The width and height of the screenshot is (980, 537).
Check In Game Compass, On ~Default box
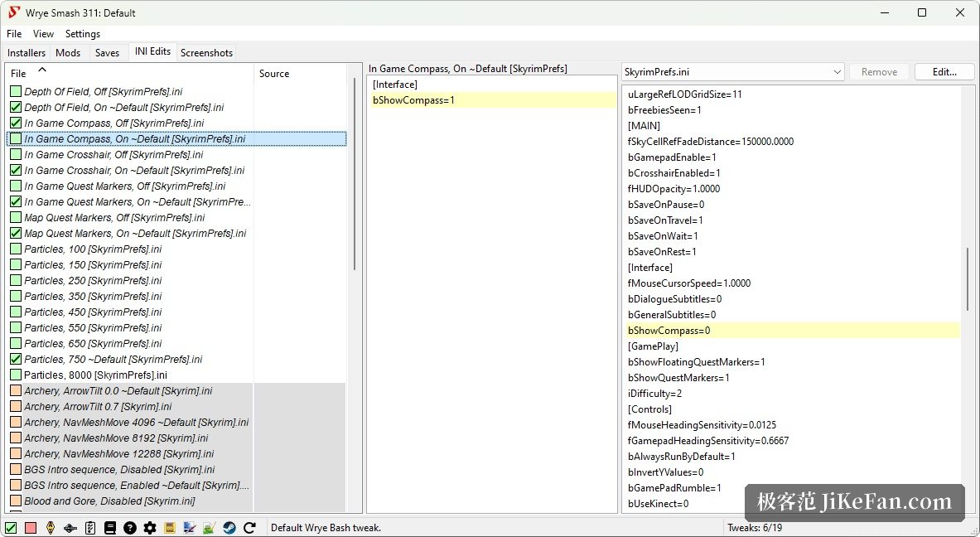click(16, 138)
